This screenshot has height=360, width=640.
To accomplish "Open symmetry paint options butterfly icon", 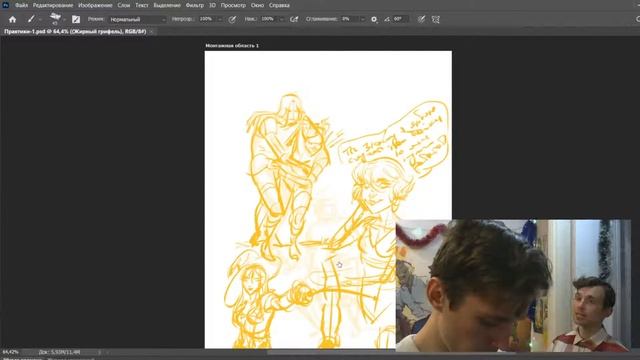I will tap(436, 19).
